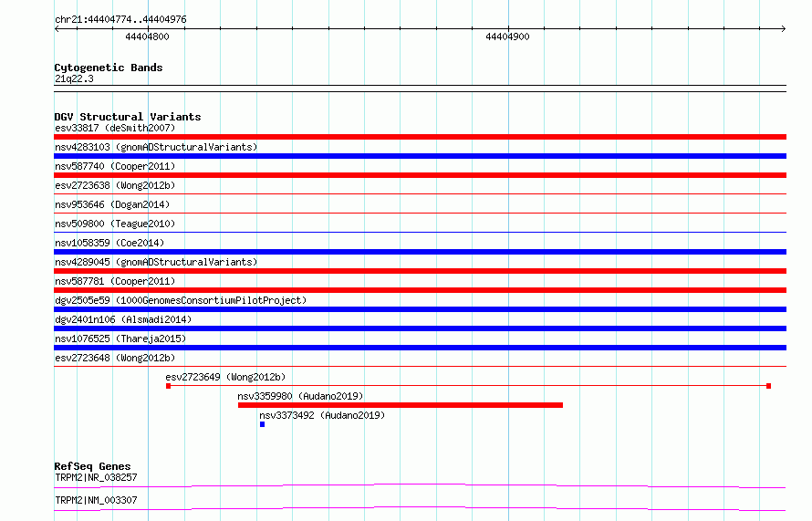Open TRPM2|NM_003307 RefSeq gene label
812x521 pixels.
click(x=96, y=500)
